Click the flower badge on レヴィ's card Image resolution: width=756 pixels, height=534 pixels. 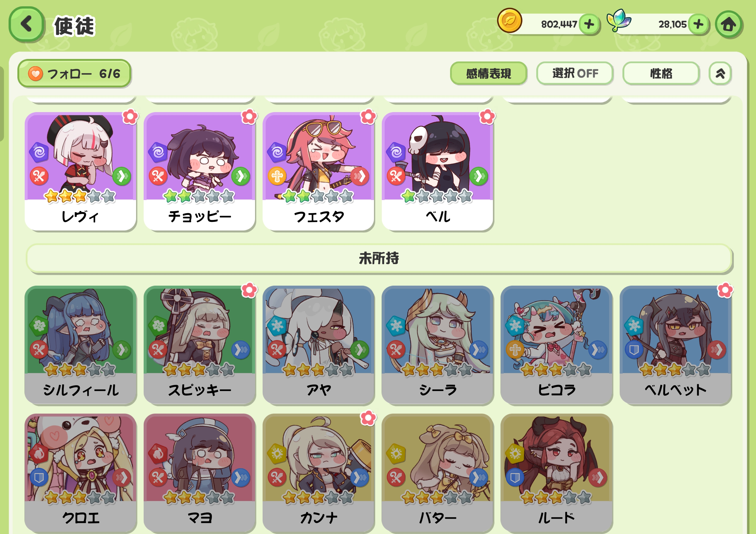130,116
